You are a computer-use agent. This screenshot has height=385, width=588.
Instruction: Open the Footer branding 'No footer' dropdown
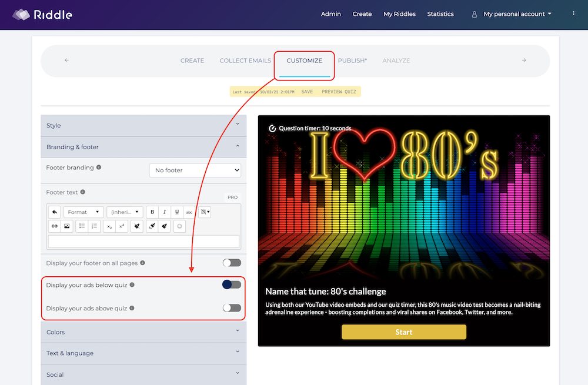(195, 170)
